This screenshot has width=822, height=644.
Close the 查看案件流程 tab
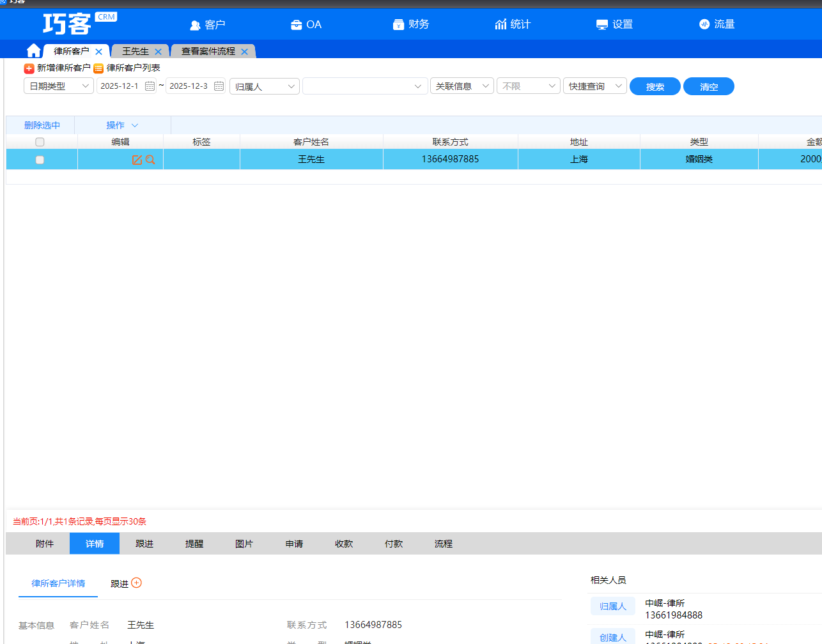tap(244, 52)
